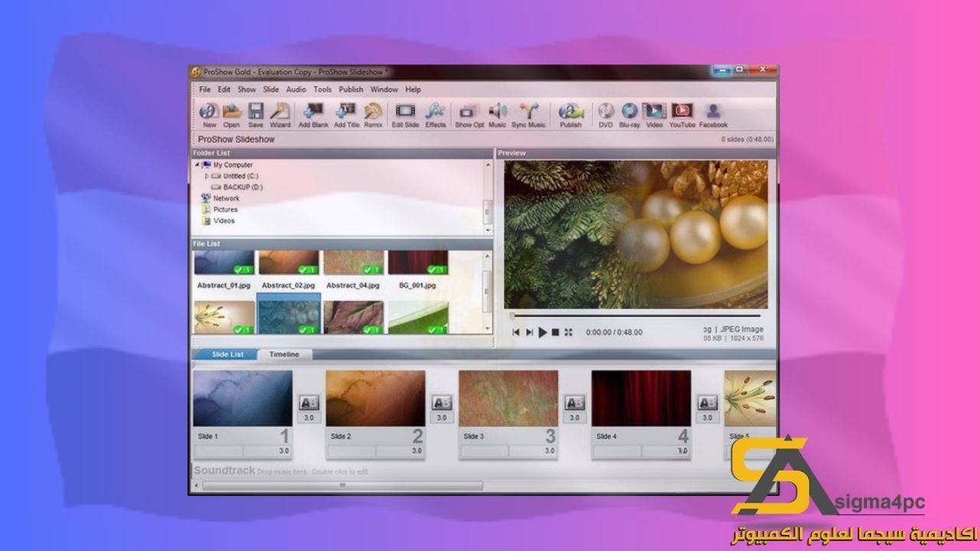
Task: Select Videos in folder list
Action: 224,220
